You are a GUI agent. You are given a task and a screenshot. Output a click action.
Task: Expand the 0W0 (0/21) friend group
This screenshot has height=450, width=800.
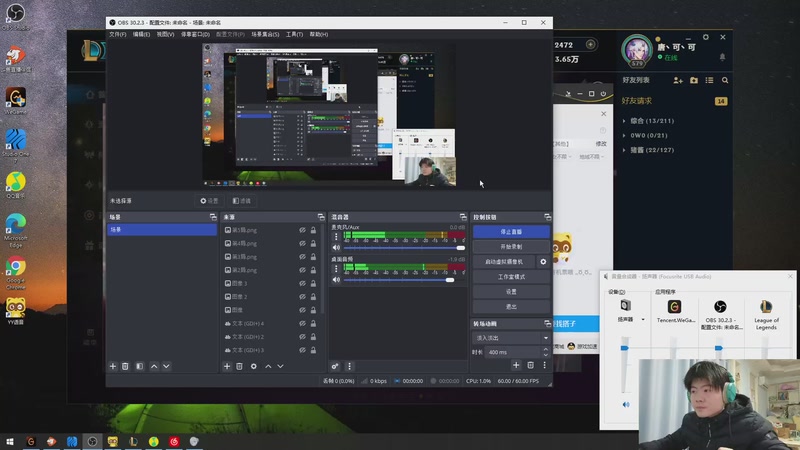624,136
